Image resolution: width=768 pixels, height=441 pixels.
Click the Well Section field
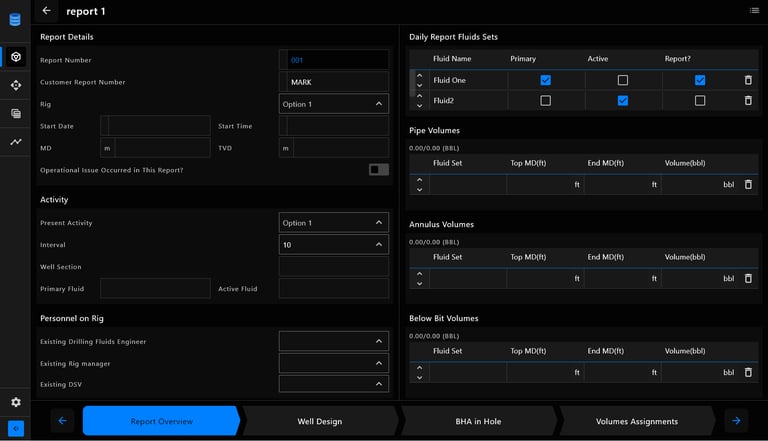[x=334, y=267]
